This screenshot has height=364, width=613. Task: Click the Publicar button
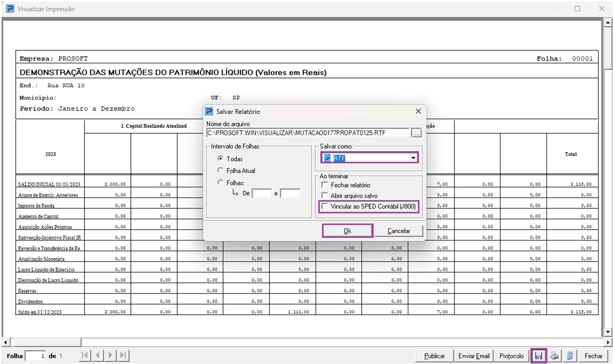tap(434, 356)
